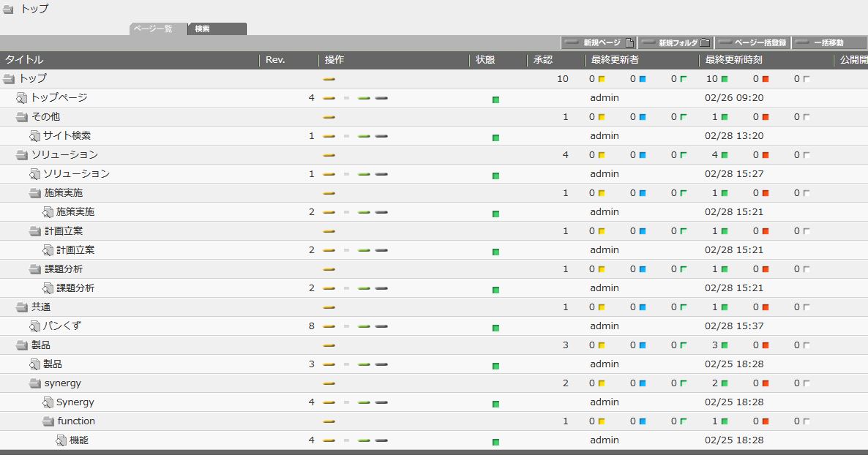
Task: Collapse the synergy folder in the tree
Action: 35,383
